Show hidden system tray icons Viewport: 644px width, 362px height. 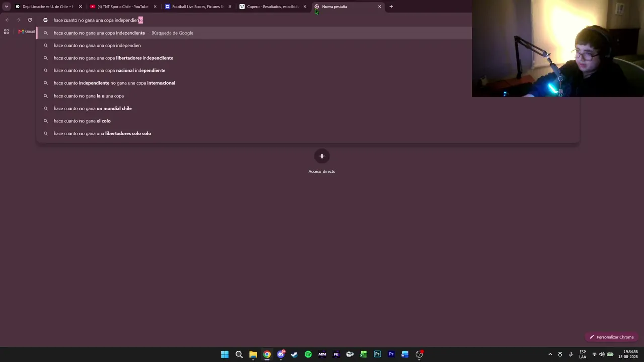(x=550, y=354)
